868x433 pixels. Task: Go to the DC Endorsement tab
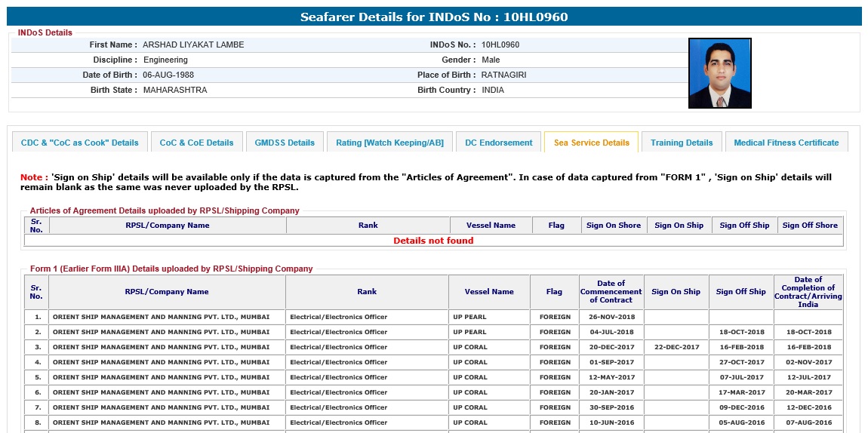click(498, 143)
